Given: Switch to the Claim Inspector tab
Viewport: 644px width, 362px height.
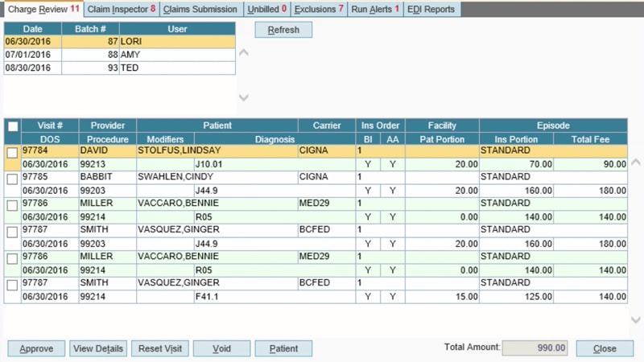Looking at the screenshot, I should pos(122,9).
